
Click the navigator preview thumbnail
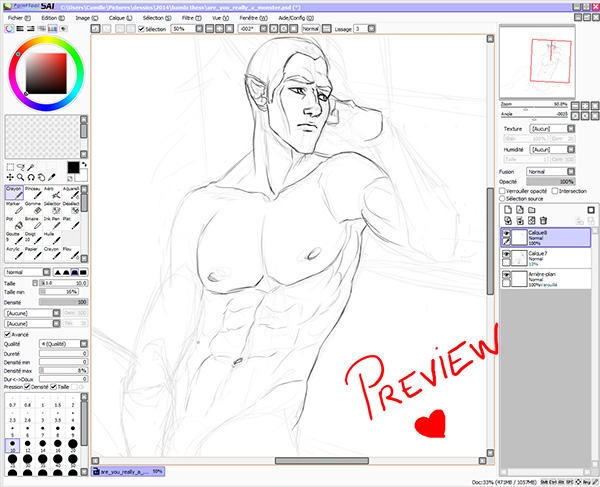(x=537, y=61)
